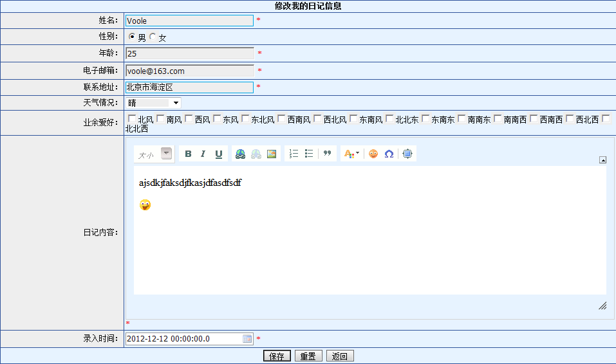Check the 北风 checkbox

(x=132, y=118)
